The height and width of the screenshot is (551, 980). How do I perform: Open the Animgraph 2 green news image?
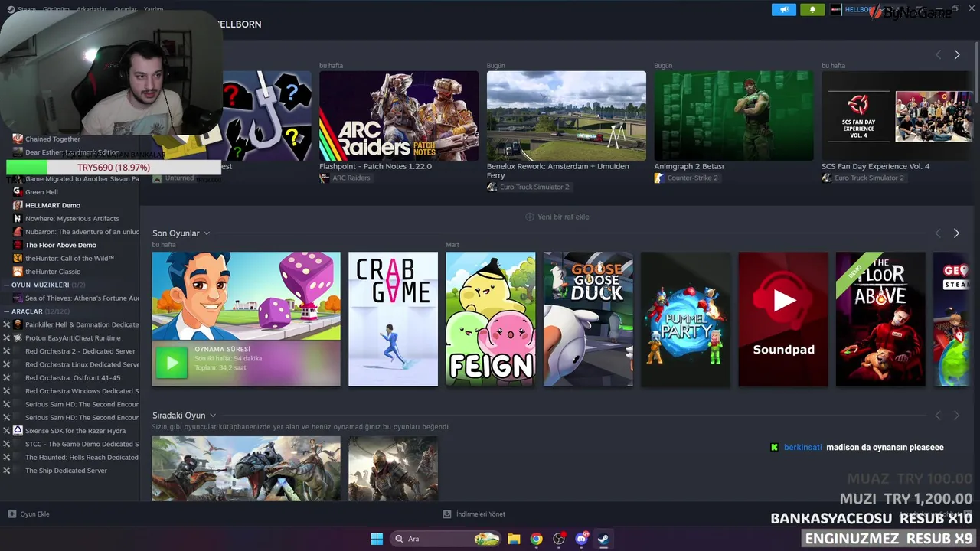click(x=733, y=116)
